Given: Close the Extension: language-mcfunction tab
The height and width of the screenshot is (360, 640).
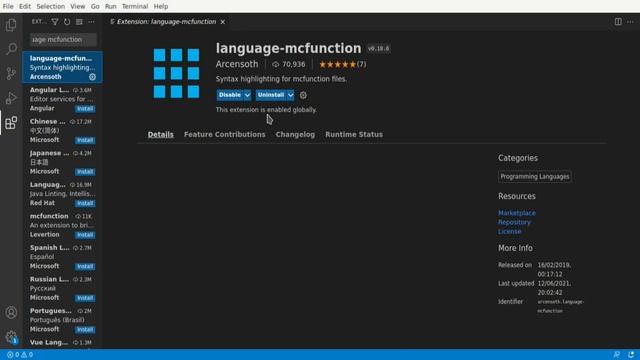Looking at the screenshot, I should coord(223,22).
